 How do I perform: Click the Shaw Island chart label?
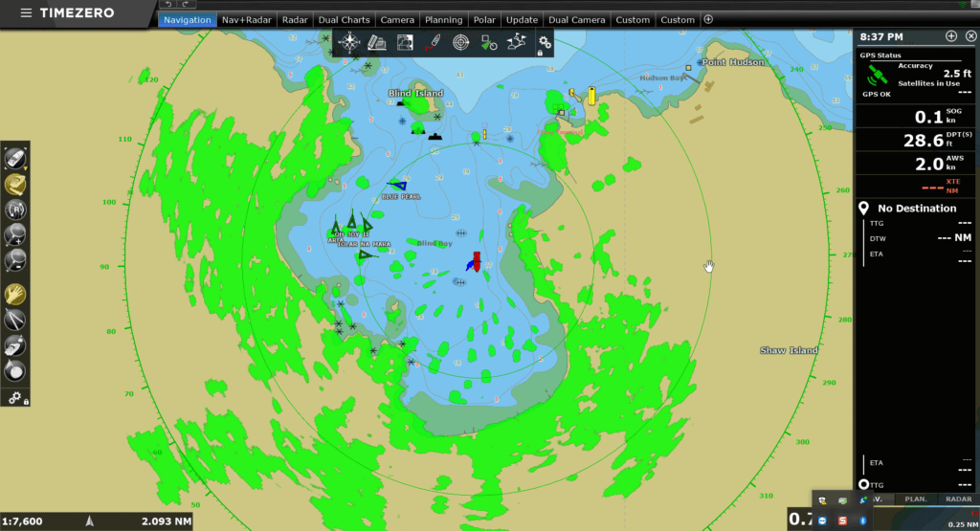click(789, 350)
